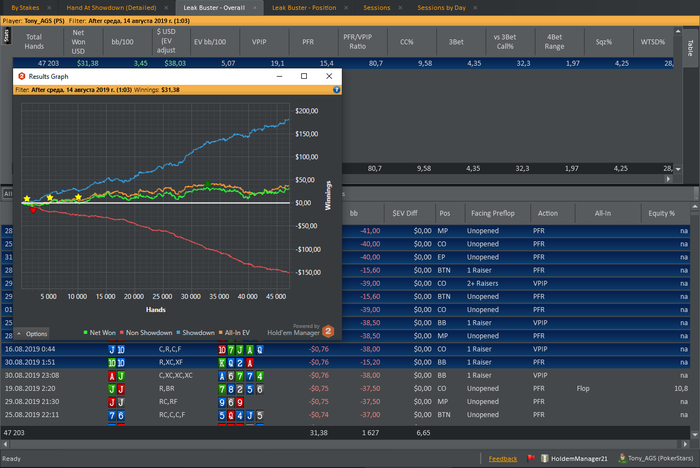Viewport: 700px width, 468px height.
Task: Select the hand row dated 30.08.2019 23:08
Action: pos(346,376)
